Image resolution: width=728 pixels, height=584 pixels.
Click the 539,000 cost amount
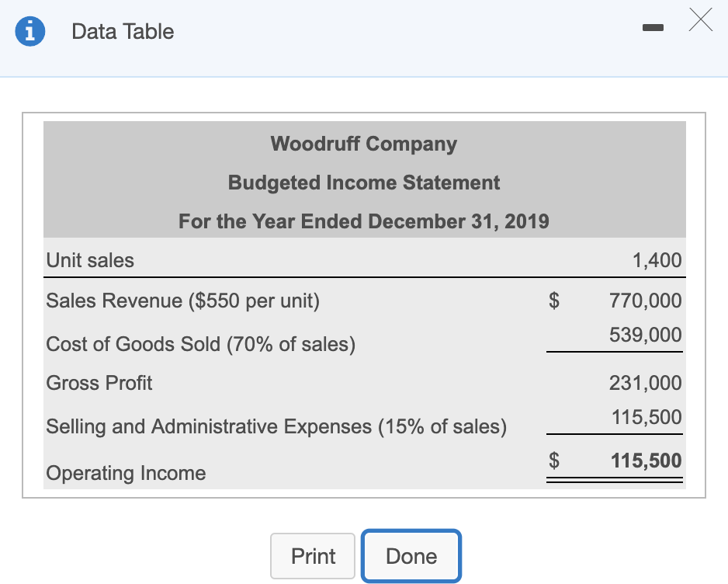[646, 335]
